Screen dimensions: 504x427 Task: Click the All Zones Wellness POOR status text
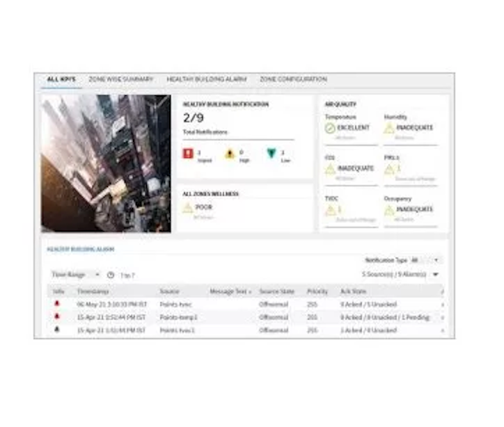(x=204, y=207)
